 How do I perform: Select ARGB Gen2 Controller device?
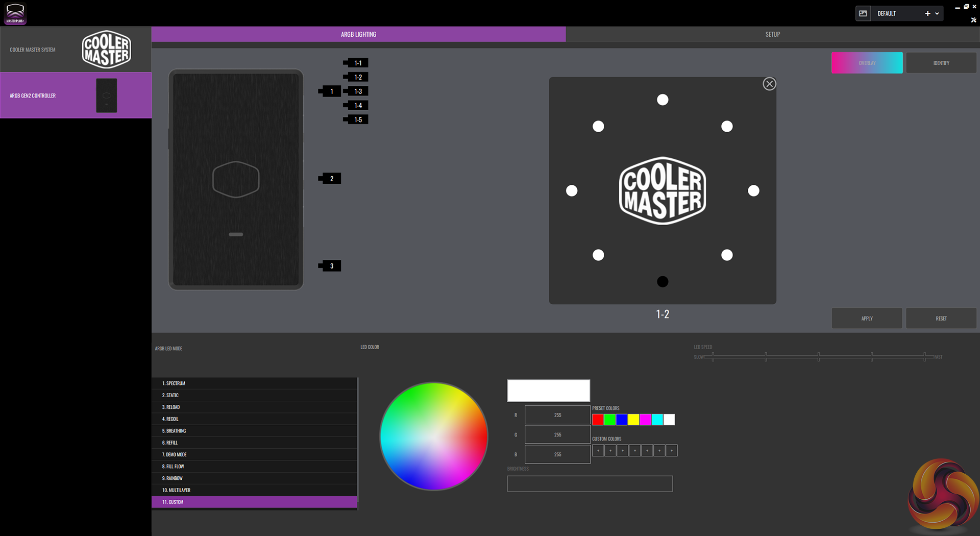click(76, 95)
